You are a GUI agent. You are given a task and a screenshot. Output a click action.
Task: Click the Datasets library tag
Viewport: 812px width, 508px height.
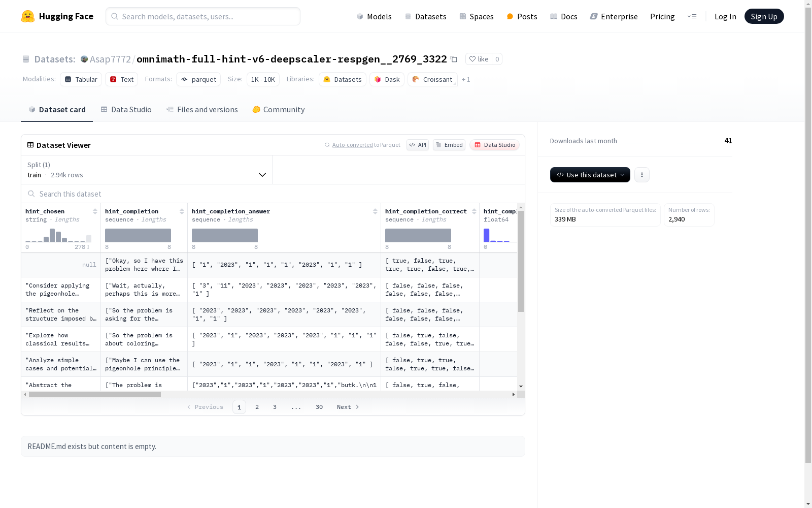pyautogui.click(x=343, y=79)
